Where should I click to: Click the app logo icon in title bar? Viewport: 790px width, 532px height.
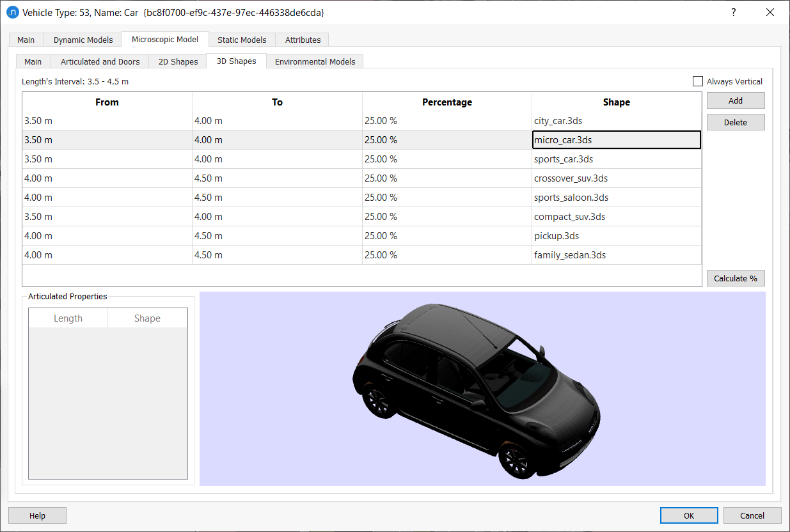tap(12, 12)
